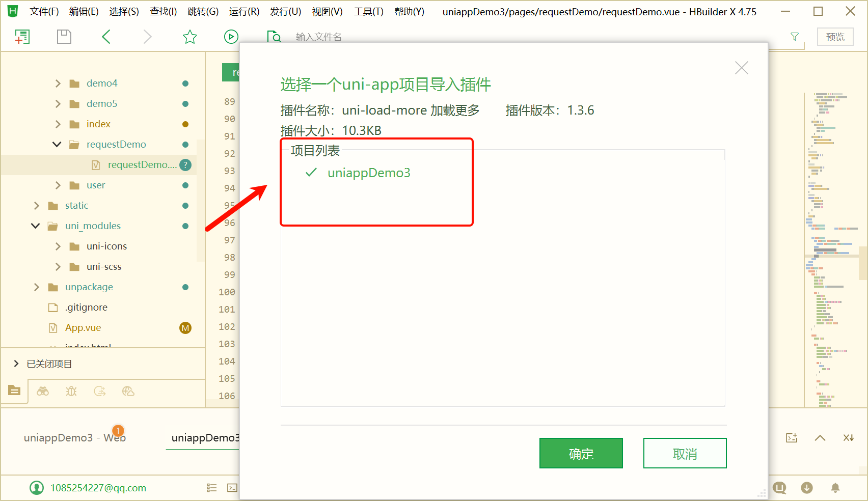Viewport: 868px width, 501px height.
Task: Click the 输入文件名 search field
Action: pos(319,37)
